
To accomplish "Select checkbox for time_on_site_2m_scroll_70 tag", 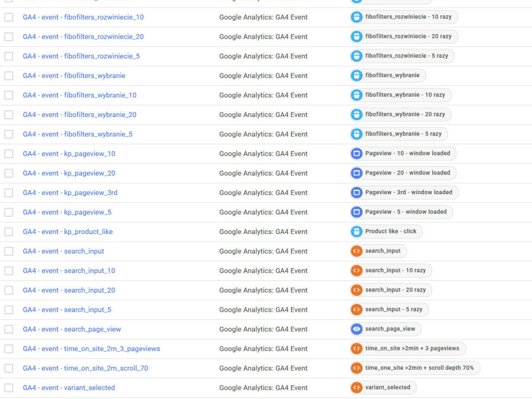I will point(9,369).
